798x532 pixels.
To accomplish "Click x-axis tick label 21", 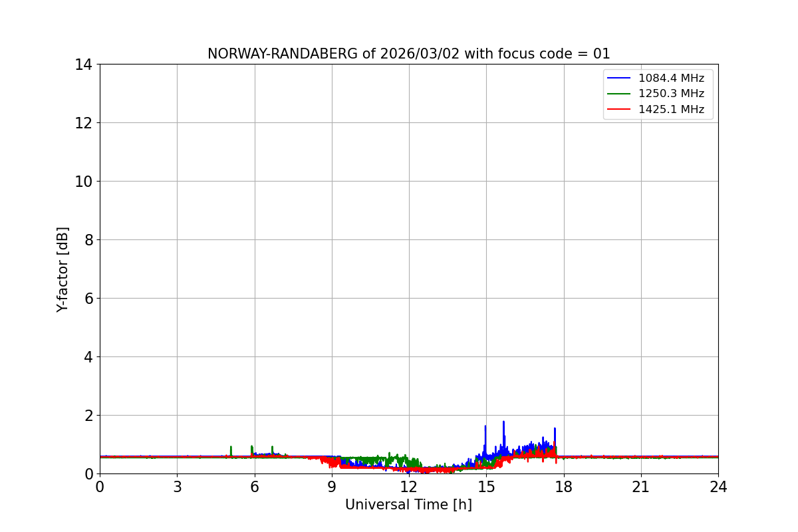I will click(641, 487).
